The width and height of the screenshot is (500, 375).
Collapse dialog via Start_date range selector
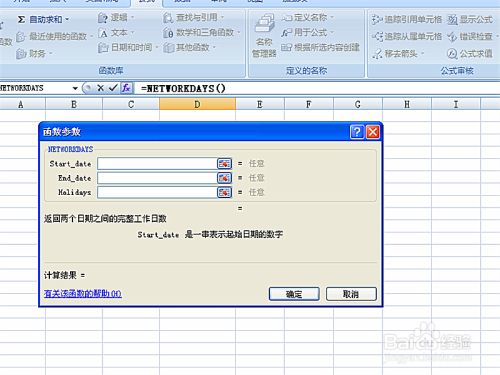pos(224,163)
